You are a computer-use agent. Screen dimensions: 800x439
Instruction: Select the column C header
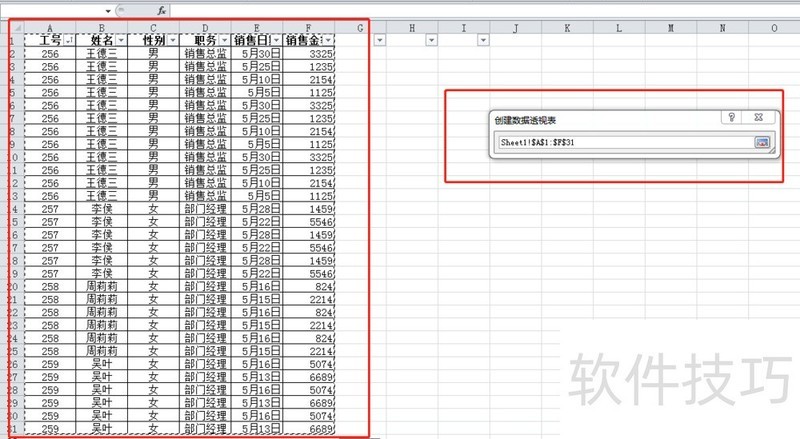click(x=154, y=28)
